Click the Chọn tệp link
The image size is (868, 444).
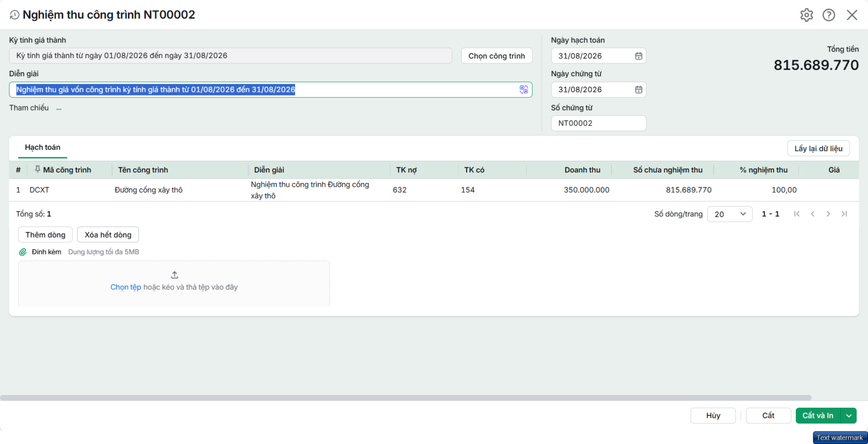pos(126,287)
